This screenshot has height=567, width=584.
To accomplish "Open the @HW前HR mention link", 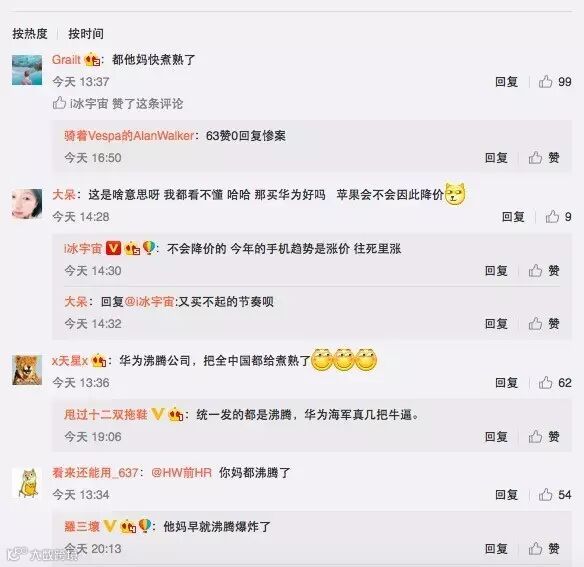I will pyautogui.click(x=181, y=473).
